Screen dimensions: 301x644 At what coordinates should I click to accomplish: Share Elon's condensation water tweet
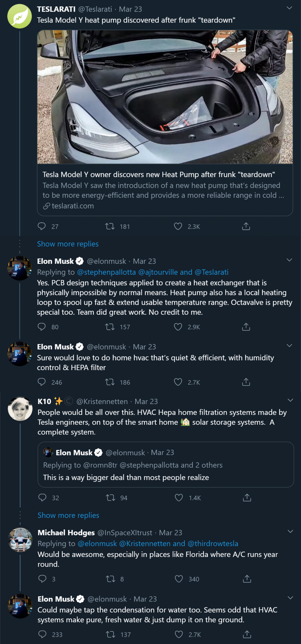point(247,635)
